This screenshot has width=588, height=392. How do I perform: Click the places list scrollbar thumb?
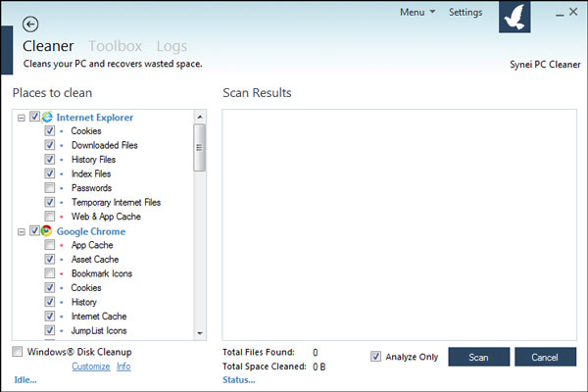pos(200,147)
